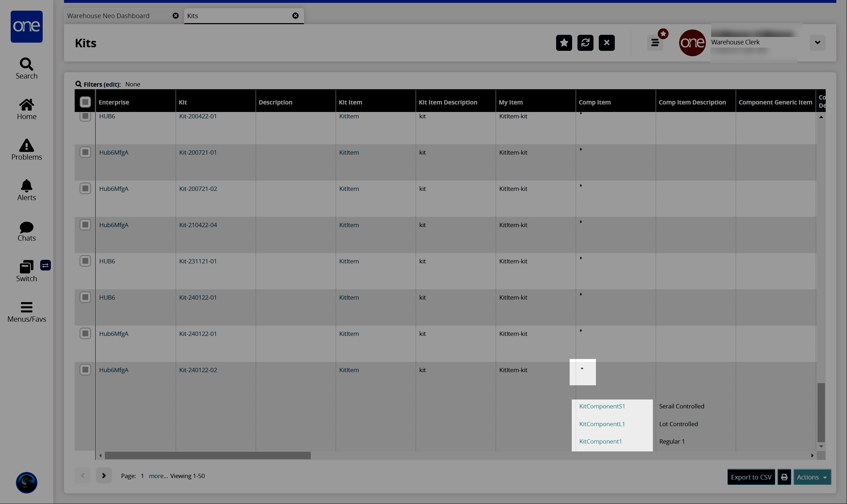Click the Export to CSV button
Viewport: 847px width, 504px height.
coord(750,477)
